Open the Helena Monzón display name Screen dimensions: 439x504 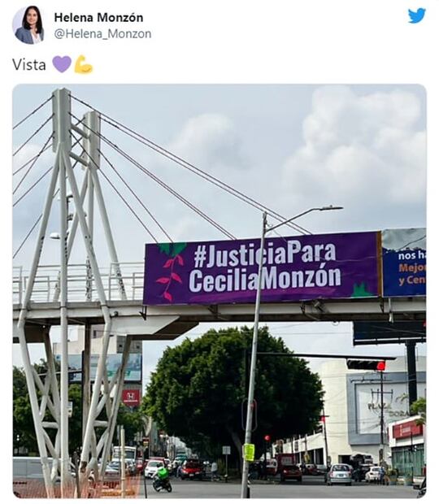(x=98, y=17)
